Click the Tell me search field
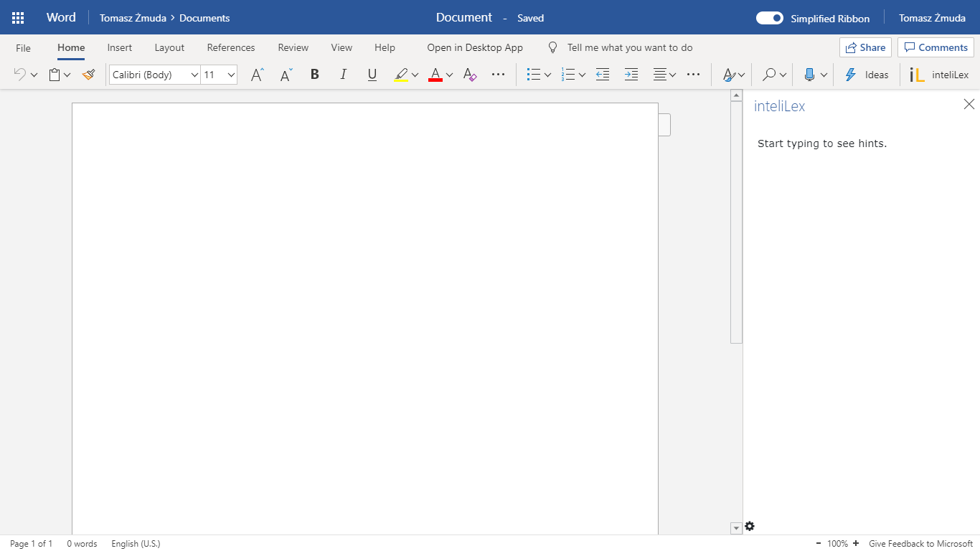Screen dimensions: 980x551 (x=630, y=47)
